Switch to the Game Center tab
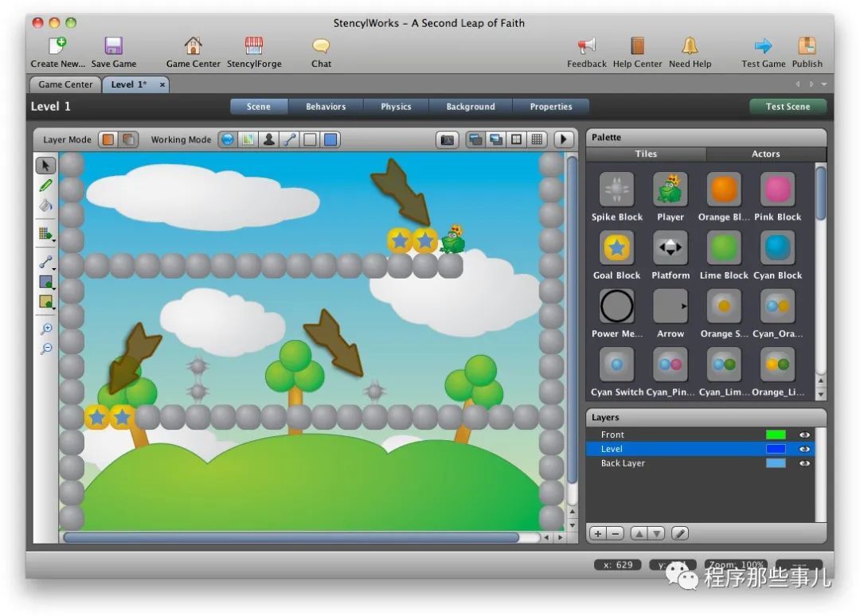This screenshot has height=616, width=860. 65,84
